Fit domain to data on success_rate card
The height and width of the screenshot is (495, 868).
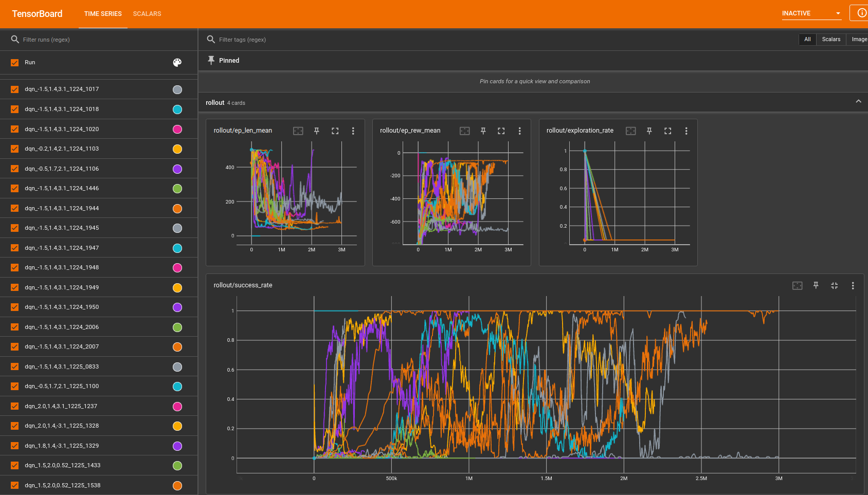click(x=798, y=286)
